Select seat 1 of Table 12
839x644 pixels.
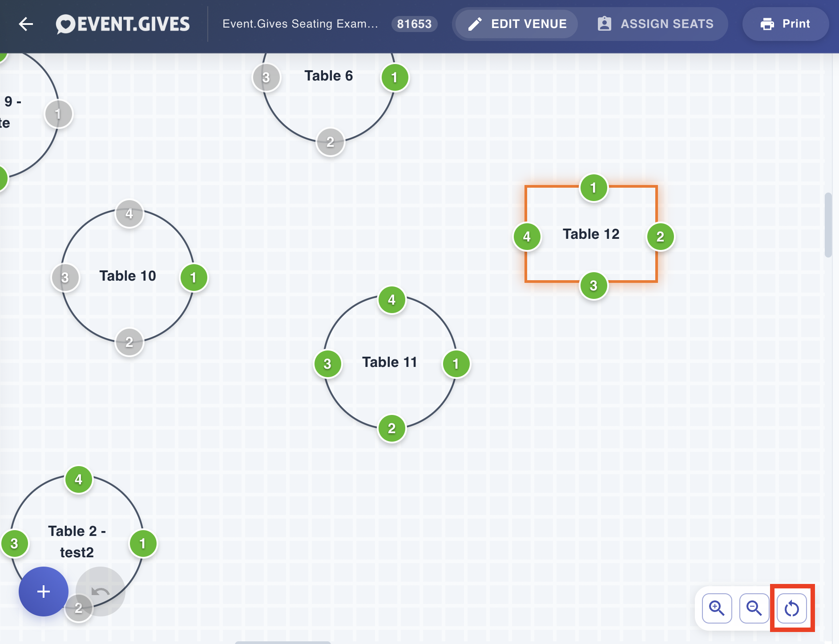click(x=593, y=188)
